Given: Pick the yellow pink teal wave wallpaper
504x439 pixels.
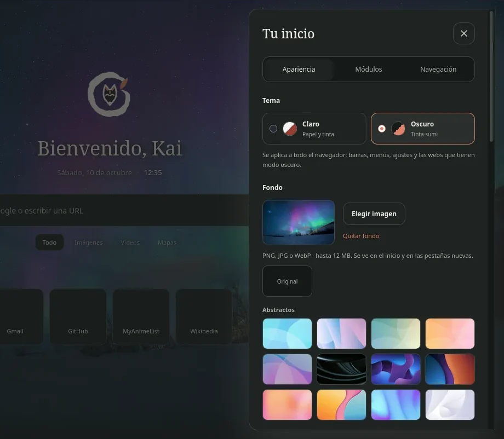Looking at the screenshot, I should pos(341,405).
